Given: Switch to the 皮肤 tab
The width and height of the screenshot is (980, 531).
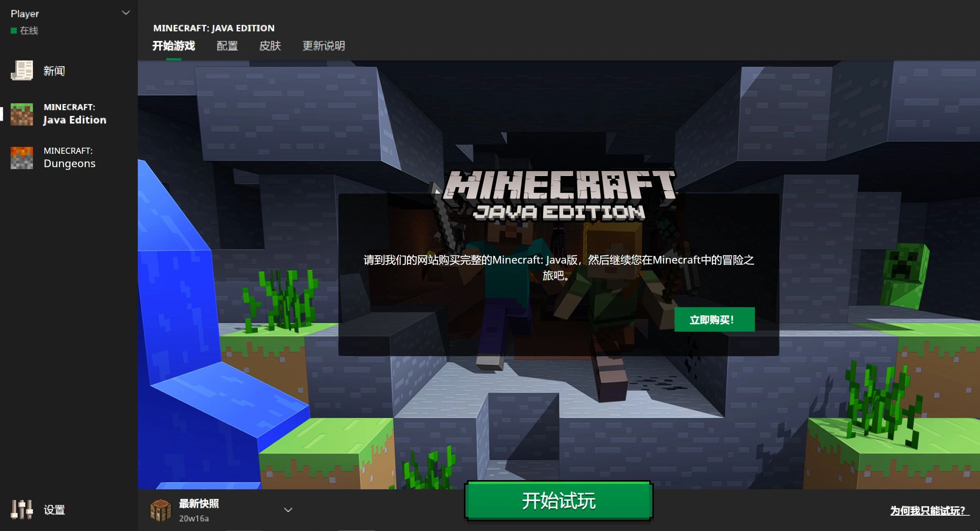Looking at the screenshot, I should click(270, 46).
